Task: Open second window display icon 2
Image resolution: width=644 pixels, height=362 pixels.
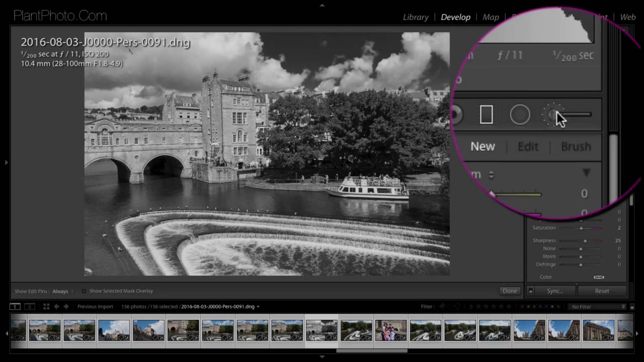Action: point(30,306)
